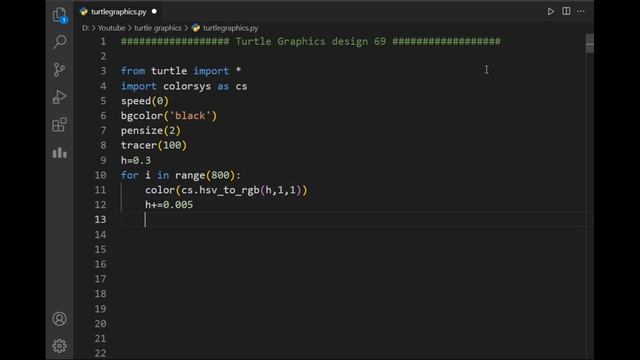Open the Accounts icon
This screenshot has height=360, width=640.
(x=60, y=319)
